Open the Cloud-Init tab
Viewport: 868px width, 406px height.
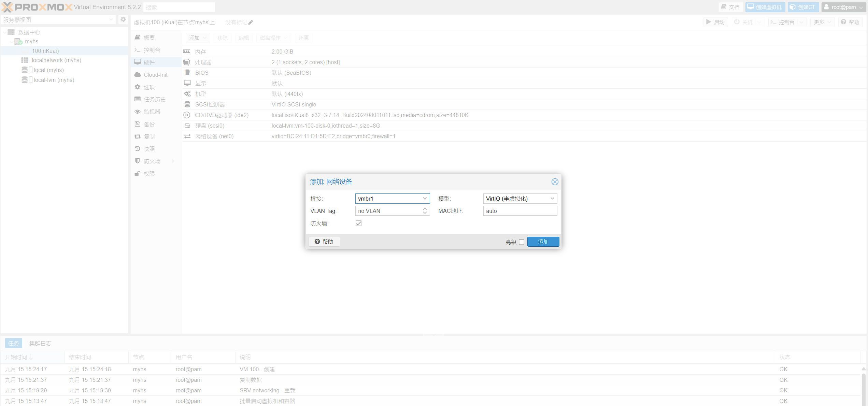[x=156, y=75]
